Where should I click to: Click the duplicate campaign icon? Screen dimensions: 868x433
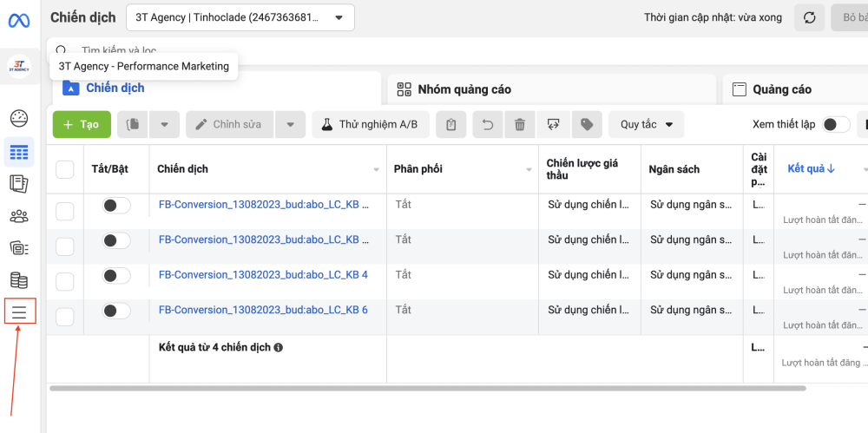pyautogui.click(x=133, y=125)
